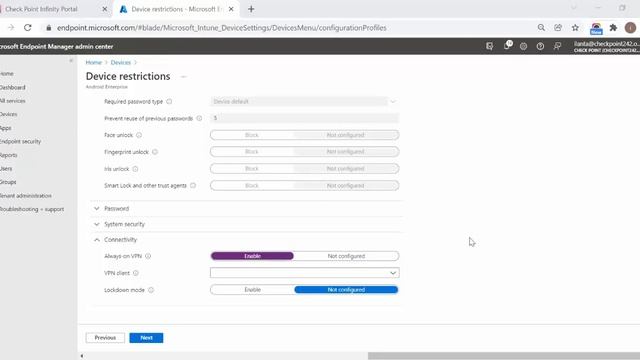Enable Lockdown mode

252,290
